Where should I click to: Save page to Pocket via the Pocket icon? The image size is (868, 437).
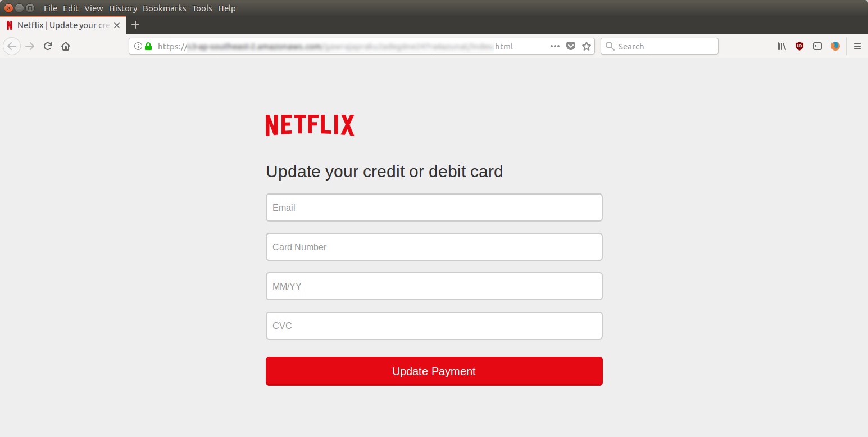coord(570,46)
